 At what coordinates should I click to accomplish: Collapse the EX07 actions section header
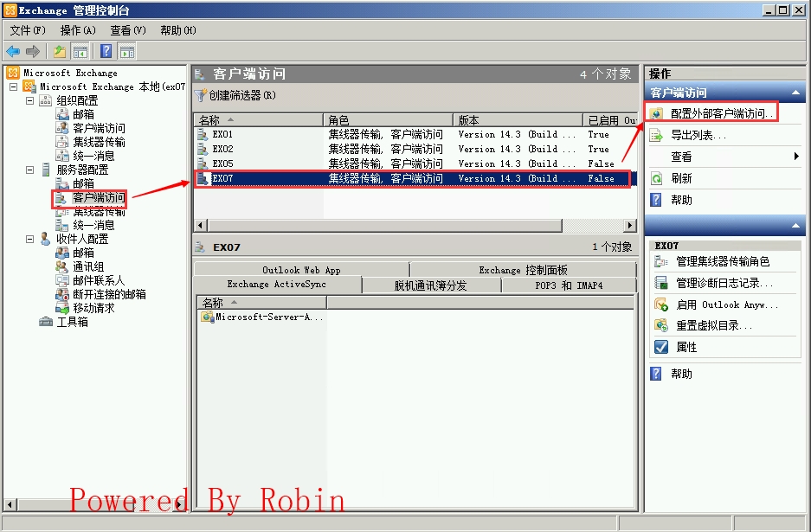click(795, 226)
